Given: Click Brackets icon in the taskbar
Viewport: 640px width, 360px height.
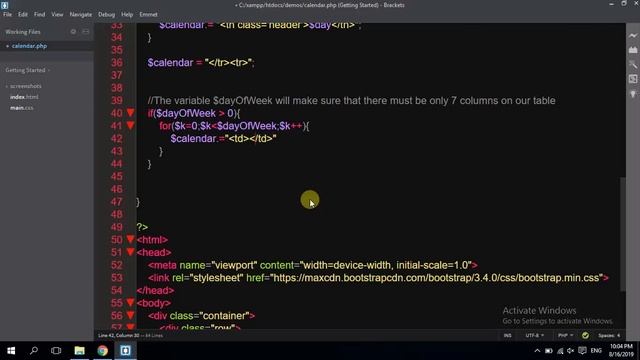Looking at the screenshot, I should pos(125,351).
